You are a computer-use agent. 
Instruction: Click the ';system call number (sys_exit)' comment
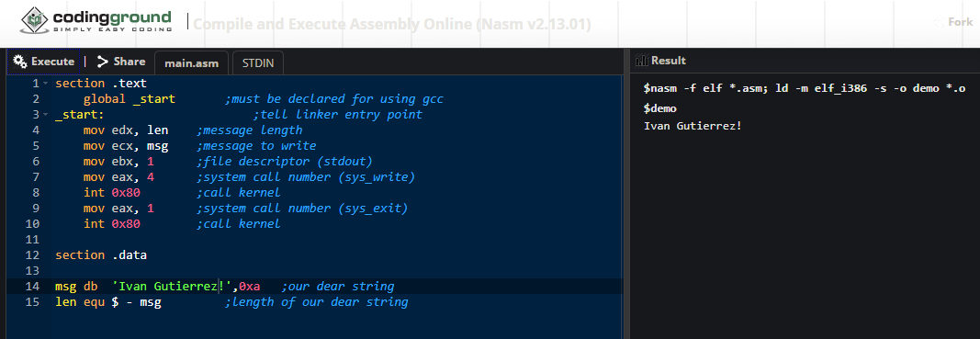[x=302, y=209]
